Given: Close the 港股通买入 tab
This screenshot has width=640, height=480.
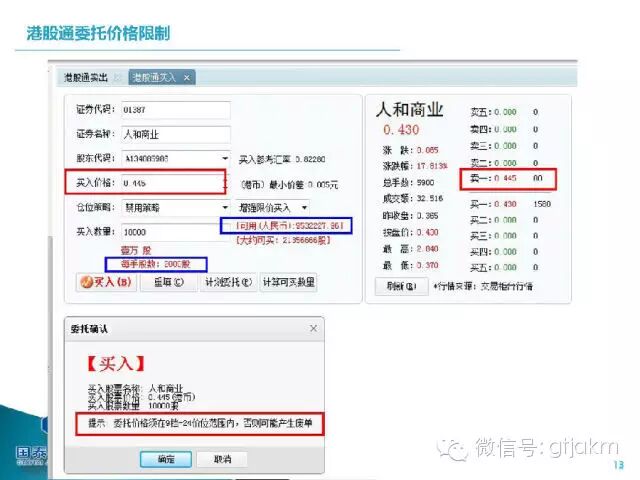Looking at the screenshot, I should click(187, 78).
